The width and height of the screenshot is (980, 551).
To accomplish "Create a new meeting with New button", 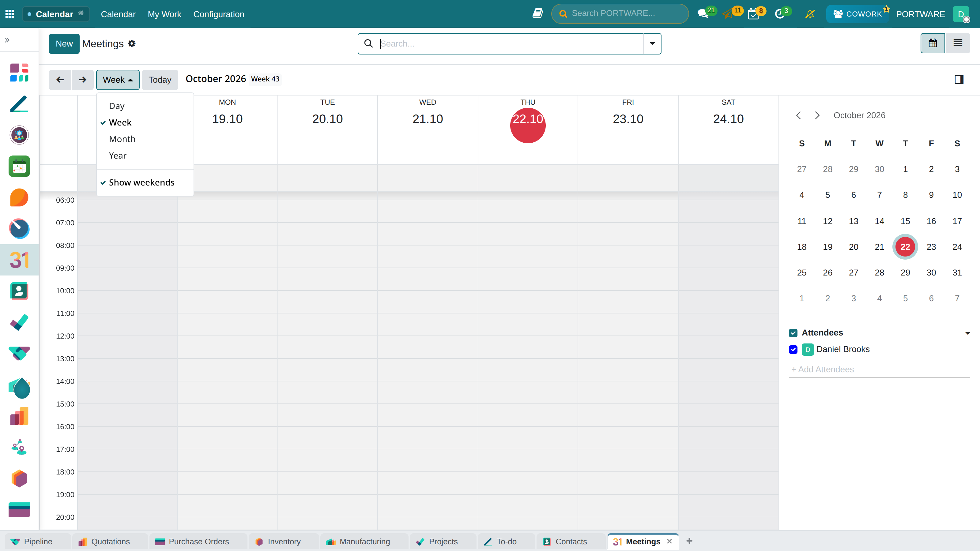I will pyautogui.click(x=64, y=43).
